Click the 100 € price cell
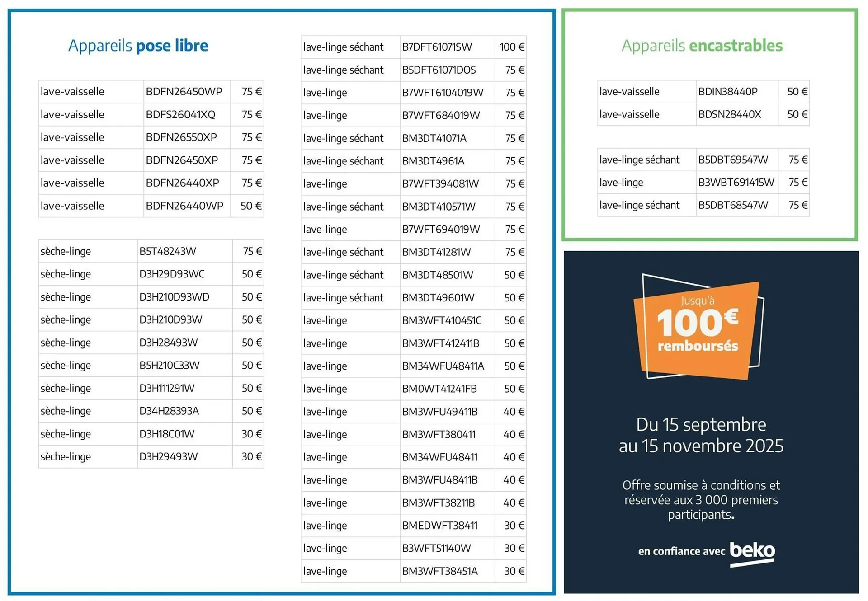 (x=511, y=47)
